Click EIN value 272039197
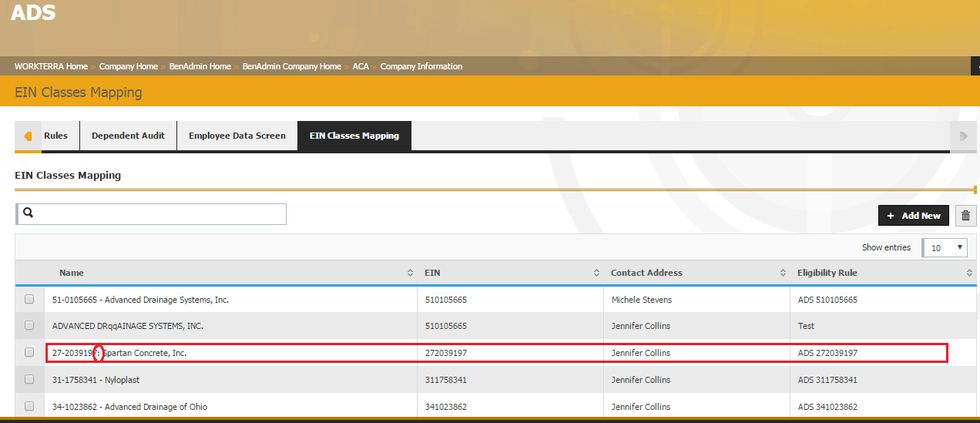The height and width of the screenshot is (423, 980). click(446, 353)
